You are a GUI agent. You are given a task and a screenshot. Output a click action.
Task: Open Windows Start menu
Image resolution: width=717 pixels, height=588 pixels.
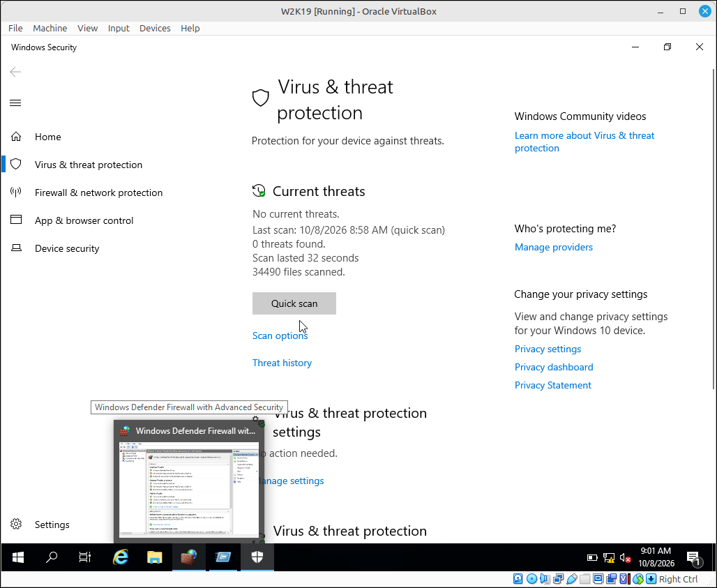(18, 557)
